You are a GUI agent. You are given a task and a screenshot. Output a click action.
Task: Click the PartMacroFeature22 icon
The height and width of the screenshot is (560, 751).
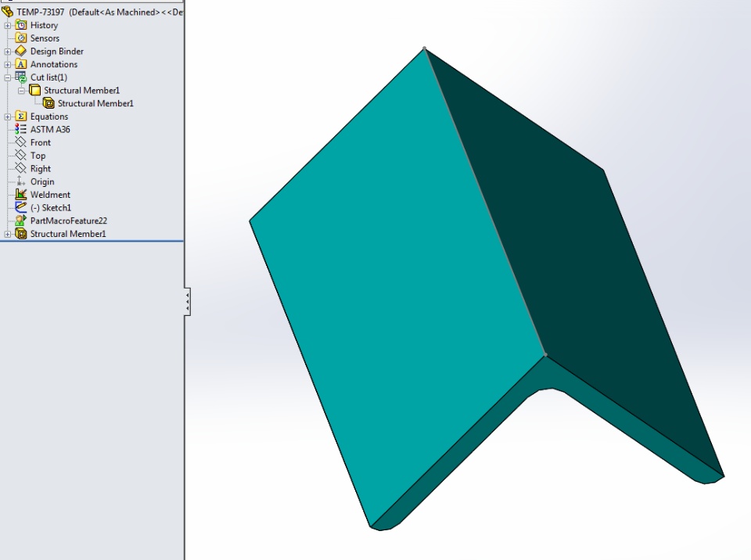click(21, 221)
